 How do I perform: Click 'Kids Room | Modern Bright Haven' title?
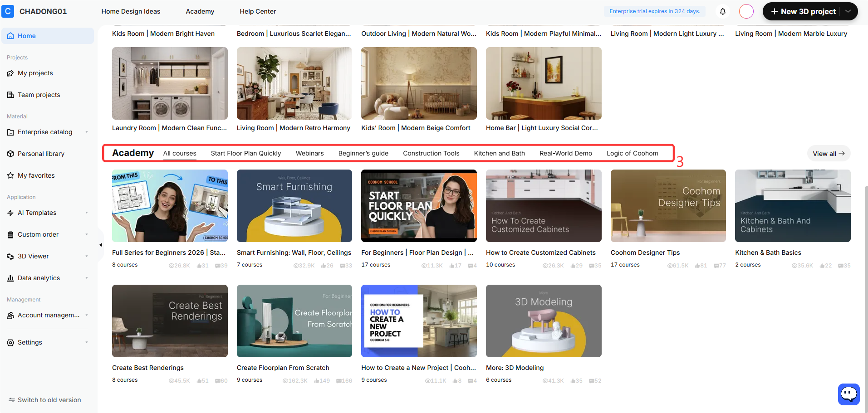(x=163, y=34)
